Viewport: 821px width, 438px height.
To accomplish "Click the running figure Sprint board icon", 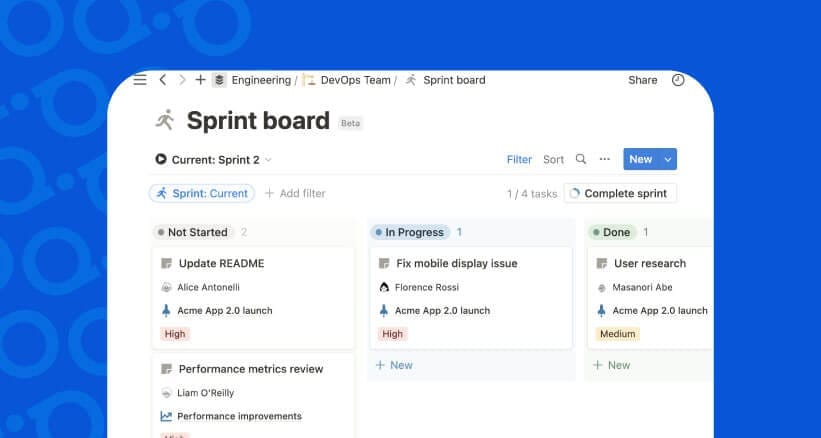I will (x=165, y=121).
